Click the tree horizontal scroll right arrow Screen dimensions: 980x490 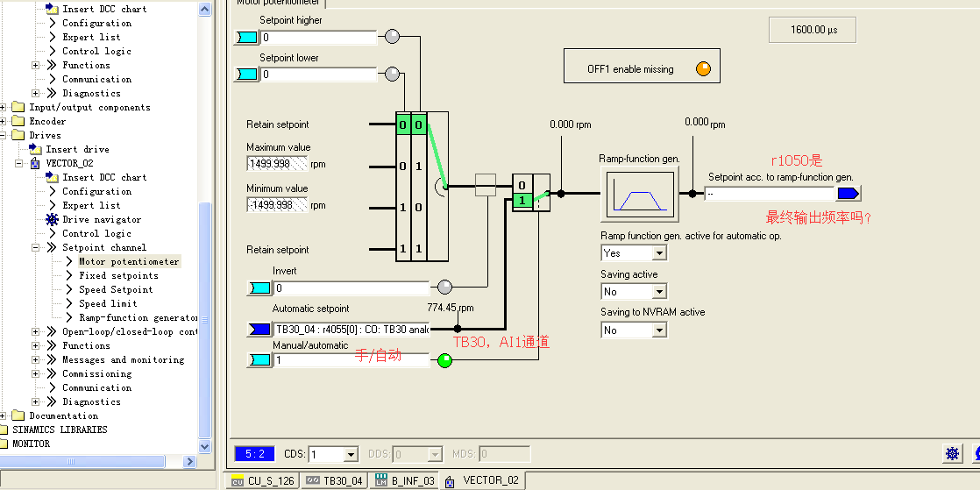click(x=190, y=461)
